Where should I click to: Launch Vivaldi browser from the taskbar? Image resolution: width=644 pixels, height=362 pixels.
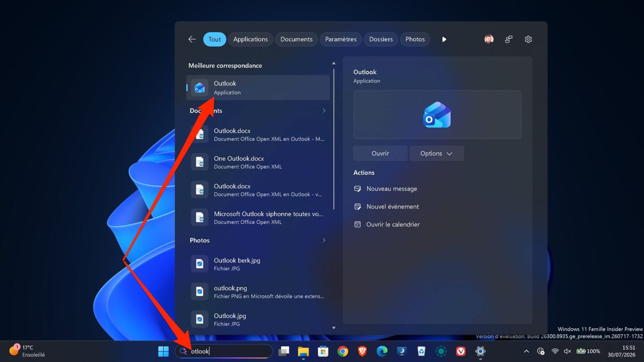pos(461,351)
